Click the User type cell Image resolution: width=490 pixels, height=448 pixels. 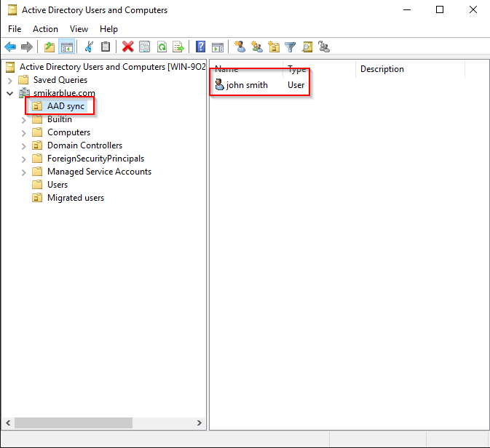tap(296, 85)
